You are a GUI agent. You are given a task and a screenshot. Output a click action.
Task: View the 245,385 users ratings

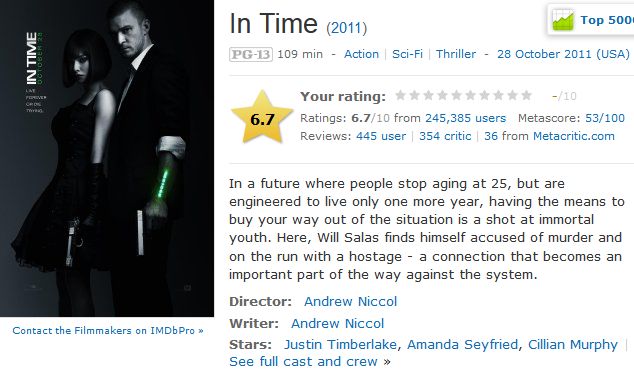tap(465, 118)
